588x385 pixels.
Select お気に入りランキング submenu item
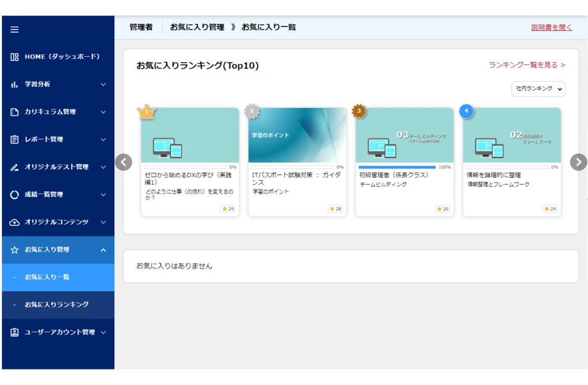(57, 305)
